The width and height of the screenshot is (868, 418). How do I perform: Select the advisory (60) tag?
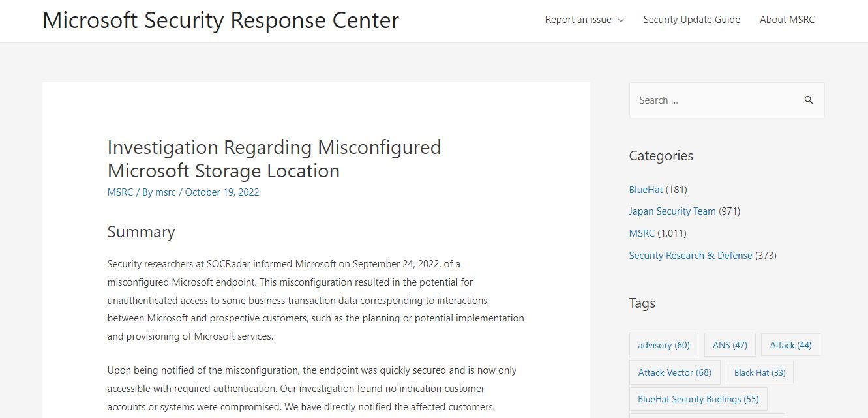point(663,345)
